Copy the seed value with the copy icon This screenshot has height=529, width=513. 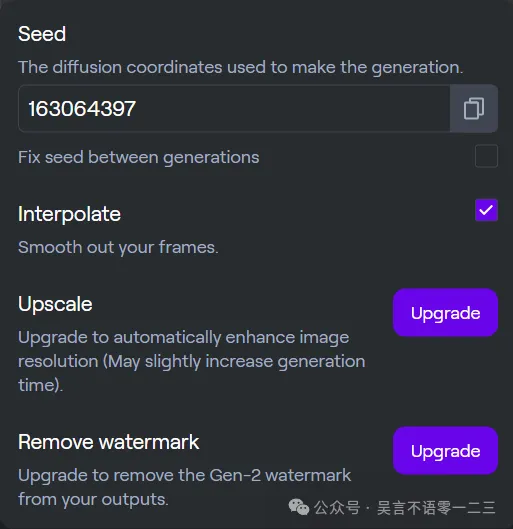(x=474, y=108)
